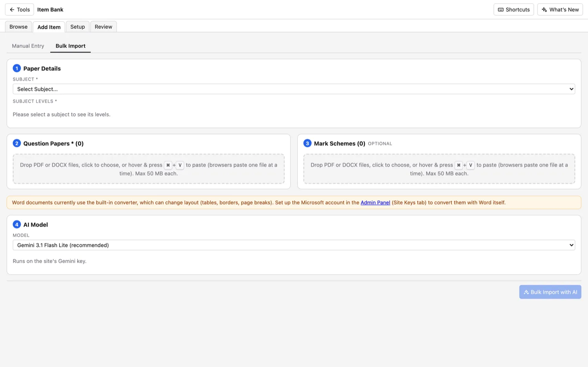Select the Bulk Import sub-tab
This screenshot has width=588, height=367.
click(x=71, y=46)
